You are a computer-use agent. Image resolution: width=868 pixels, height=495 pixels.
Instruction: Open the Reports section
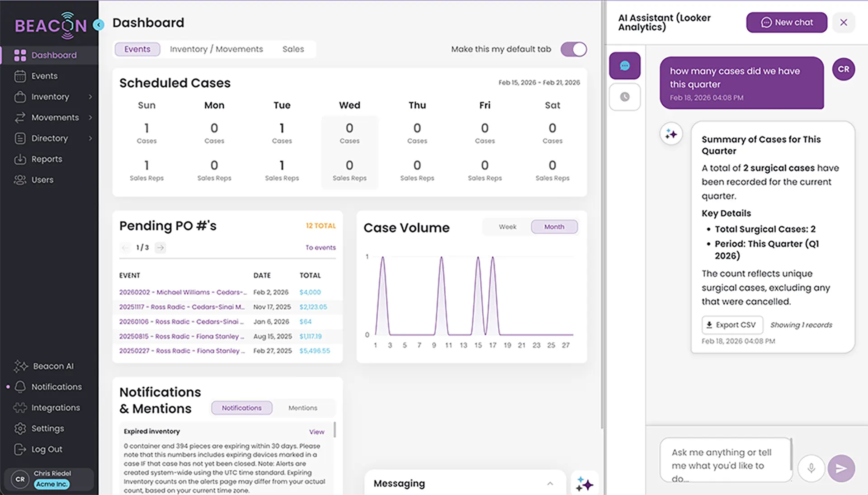tap(47, 159)
